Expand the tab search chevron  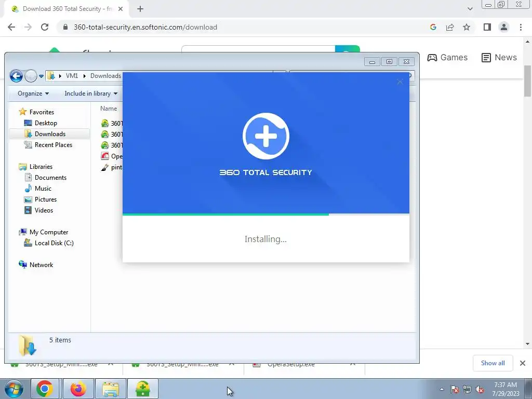pos(470,9)
